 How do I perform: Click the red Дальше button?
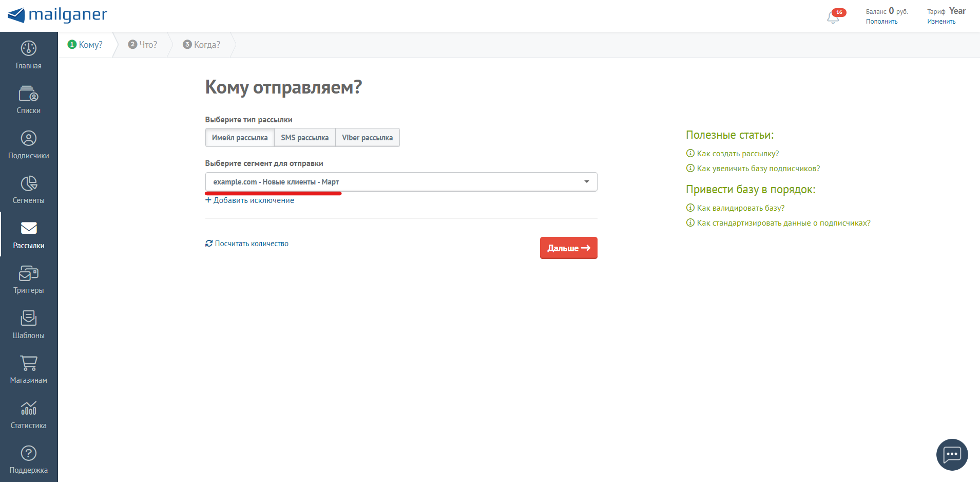[568, 248]
